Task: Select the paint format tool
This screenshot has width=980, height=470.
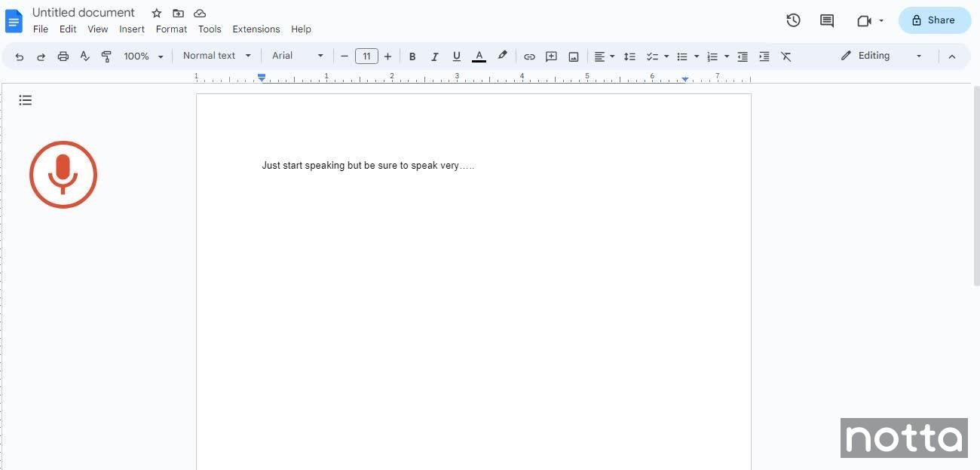Action: [106, 56]
